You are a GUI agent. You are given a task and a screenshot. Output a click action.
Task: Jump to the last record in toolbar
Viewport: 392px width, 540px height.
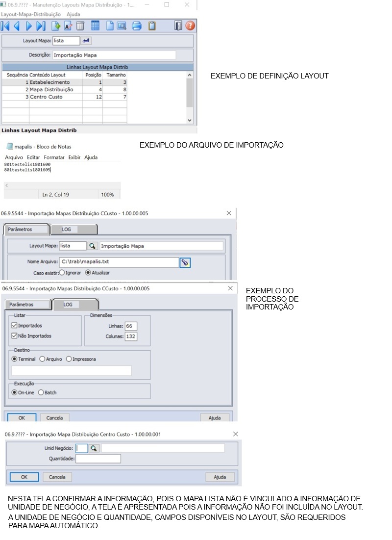tap(41, 26)
